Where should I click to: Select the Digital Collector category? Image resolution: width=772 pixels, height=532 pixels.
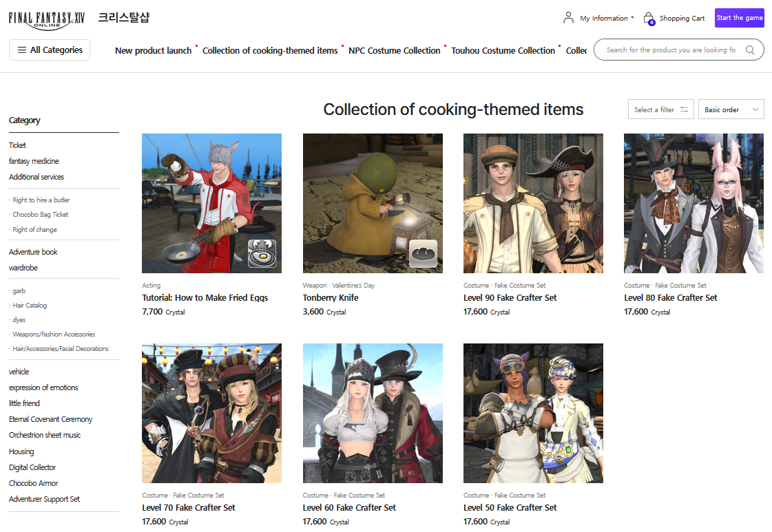tap(32, 467)
